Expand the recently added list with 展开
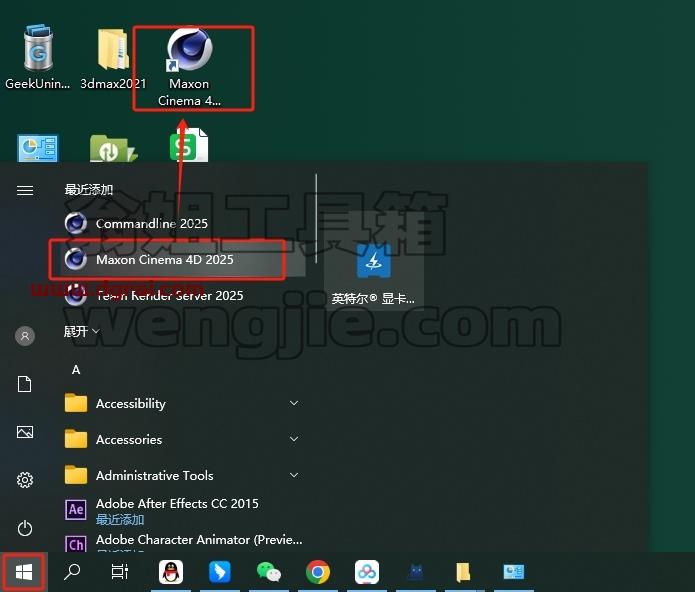 click(x=82, y=331)
